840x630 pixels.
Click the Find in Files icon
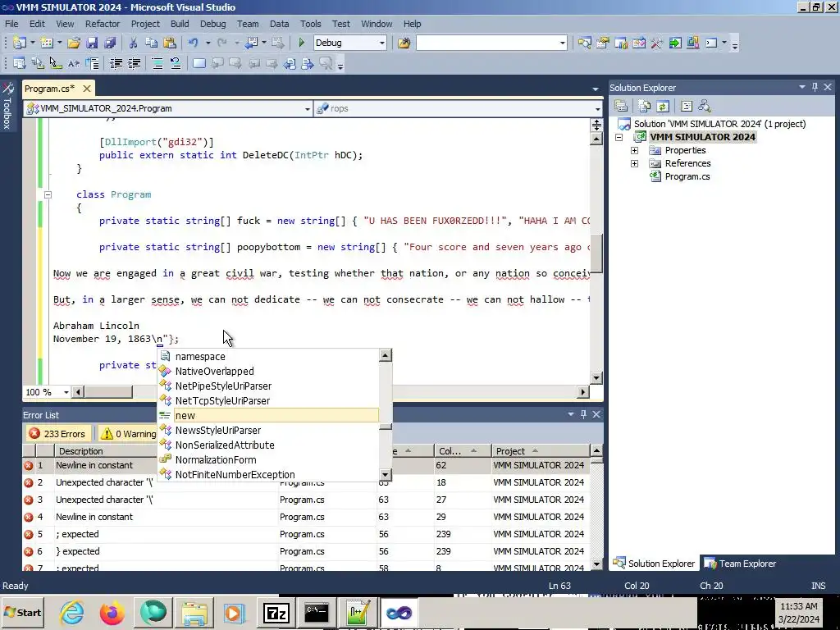coord(404,43)
